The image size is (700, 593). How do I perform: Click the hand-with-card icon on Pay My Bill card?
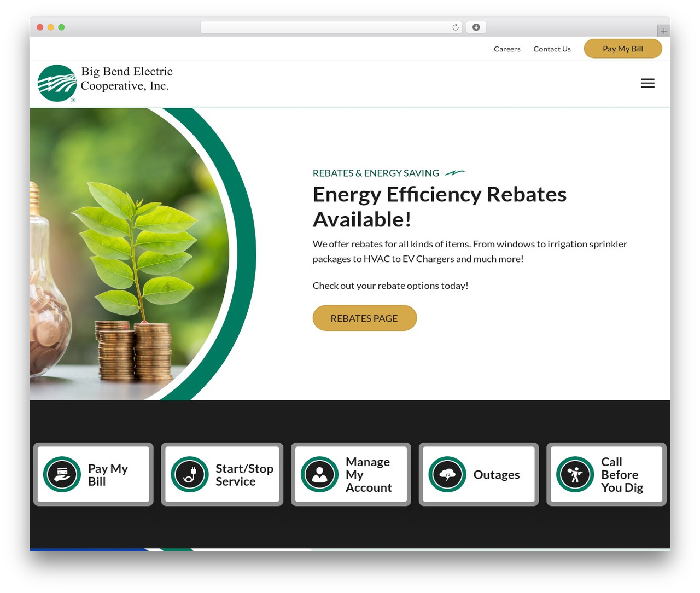[62, 474]
